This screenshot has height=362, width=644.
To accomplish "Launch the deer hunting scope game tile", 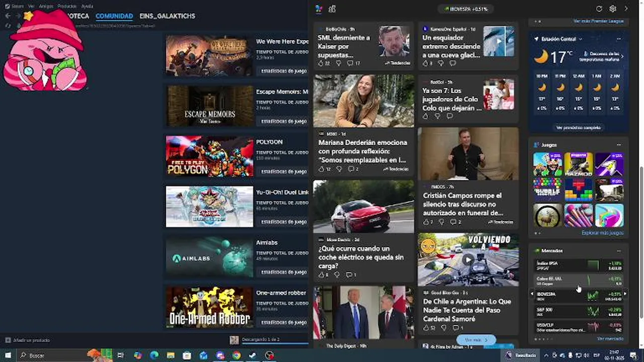I will (x=548, y=215).
